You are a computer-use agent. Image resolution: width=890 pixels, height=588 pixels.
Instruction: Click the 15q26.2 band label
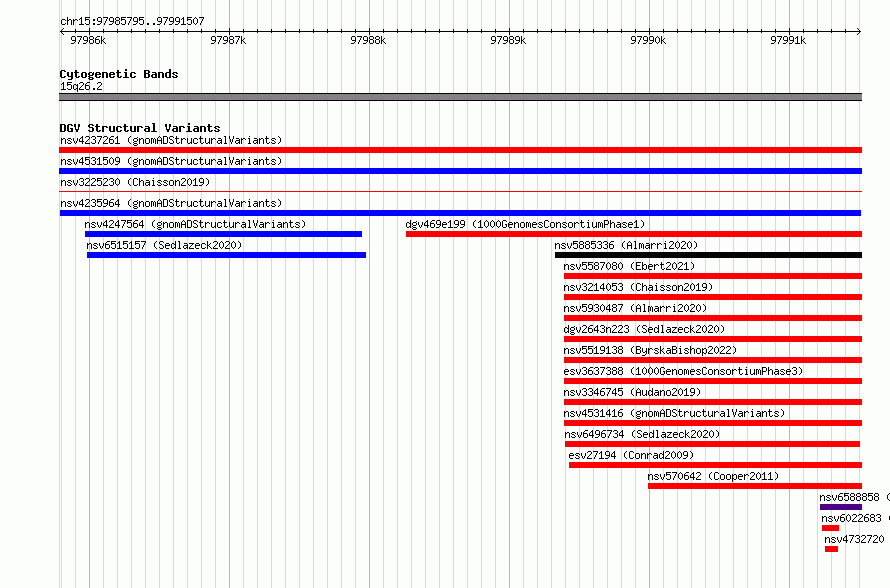[x=81, y=86]
